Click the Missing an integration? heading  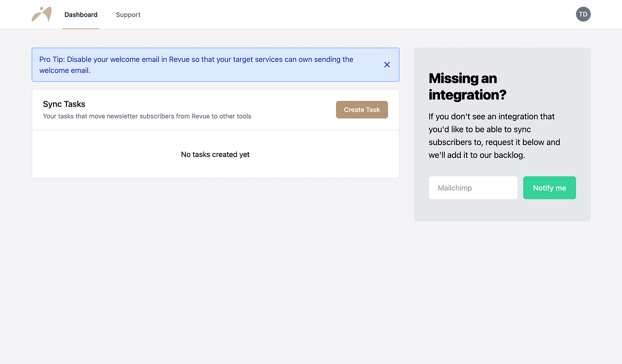(467, 86)
